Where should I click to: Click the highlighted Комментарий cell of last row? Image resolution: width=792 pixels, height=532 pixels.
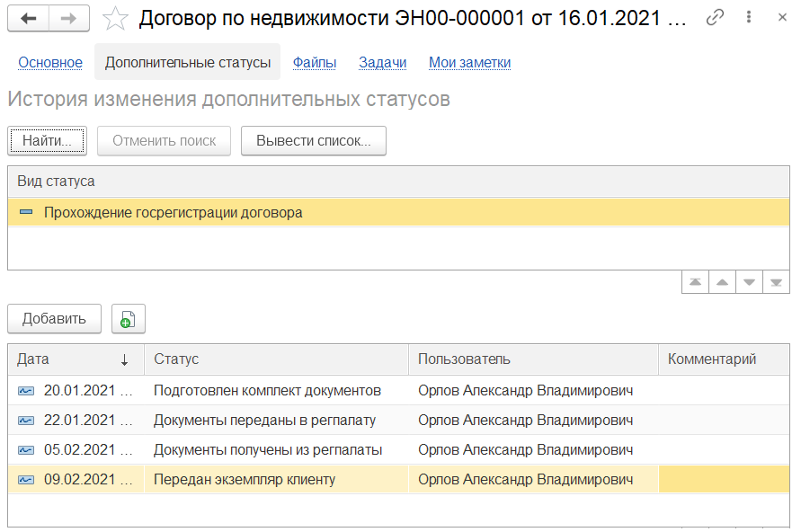click(x=723, y=479)
